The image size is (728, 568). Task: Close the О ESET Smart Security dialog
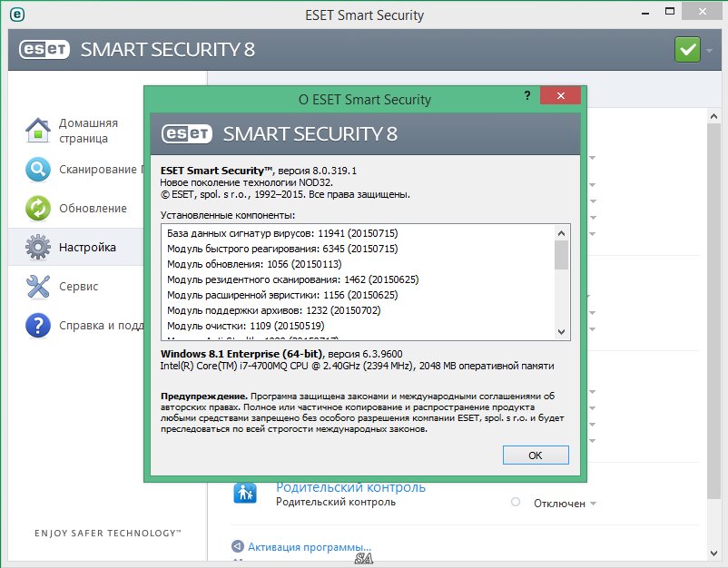pos(560,95)
